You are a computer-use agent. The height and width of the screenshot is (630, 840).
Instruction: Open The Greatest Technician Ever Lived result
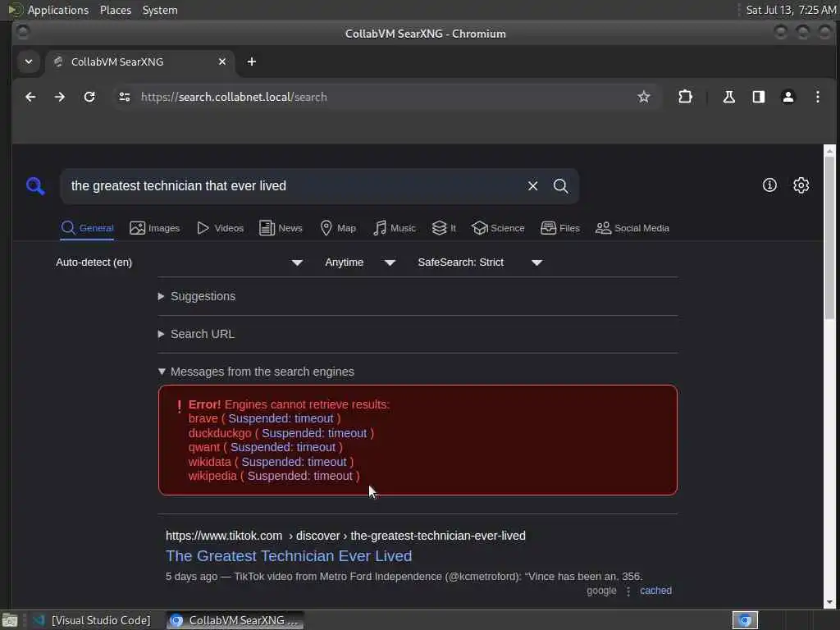coord(289,556)
